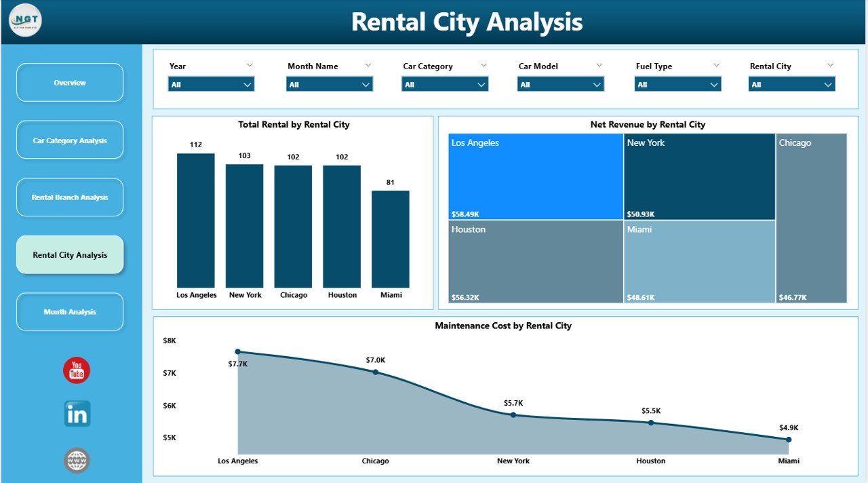
Task: Click the Car Category Analysis navigation button
Action: click(70, 140)
